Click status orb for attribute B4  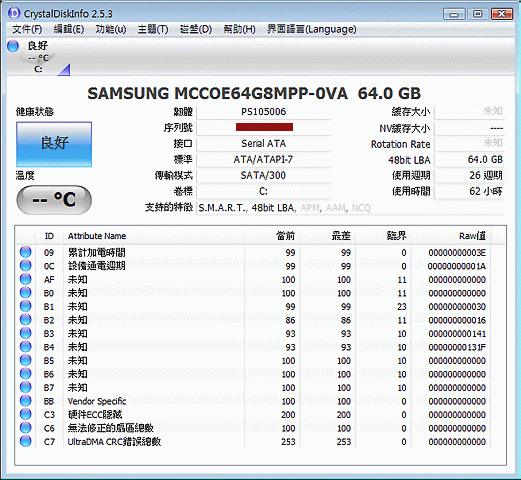(x=25, y=347)
